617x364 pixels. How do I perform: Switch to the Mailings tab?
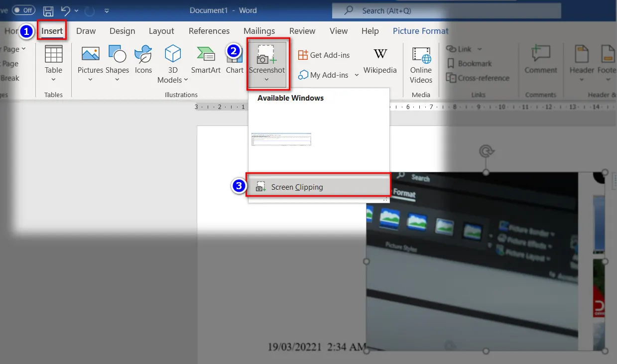259,31
